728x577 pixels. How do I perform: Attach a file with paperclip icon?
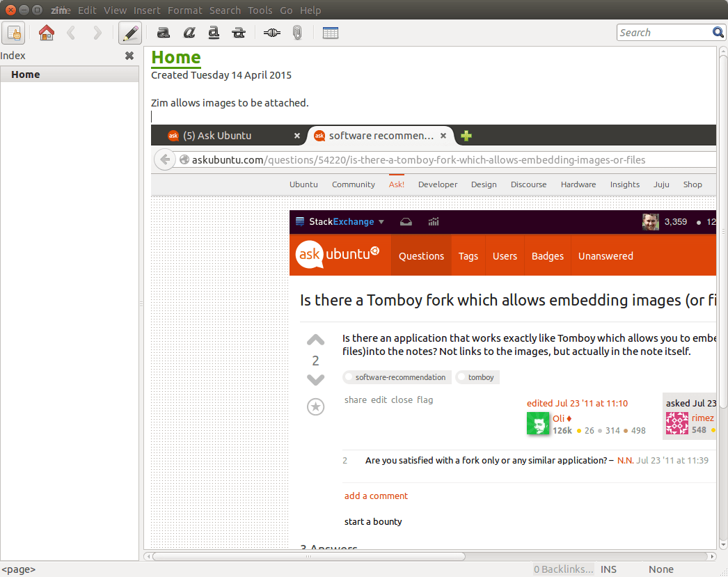click(x=297, y=33)
